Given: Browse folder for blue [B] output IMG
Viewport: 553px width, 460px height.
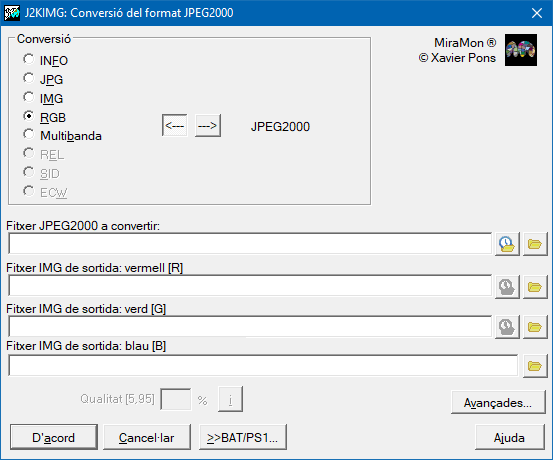Looking at the screenshot, I should (x=535, y=366).
